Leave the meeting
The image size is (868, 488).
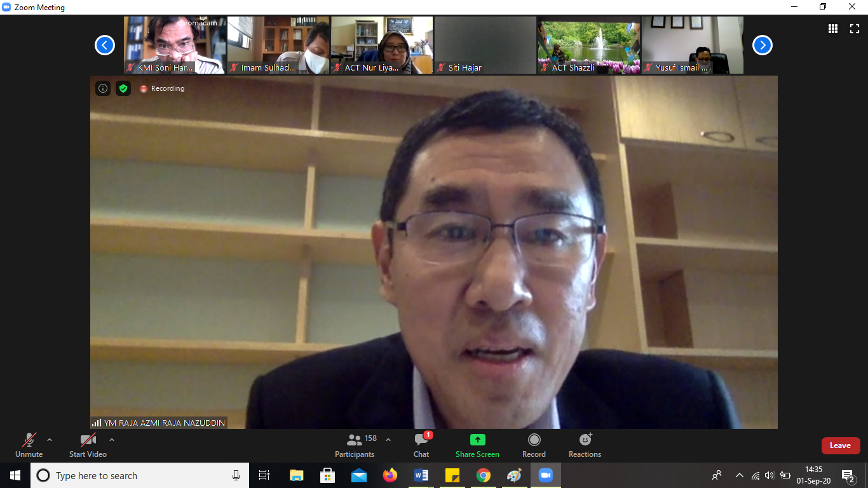click(x=840, y=445)
